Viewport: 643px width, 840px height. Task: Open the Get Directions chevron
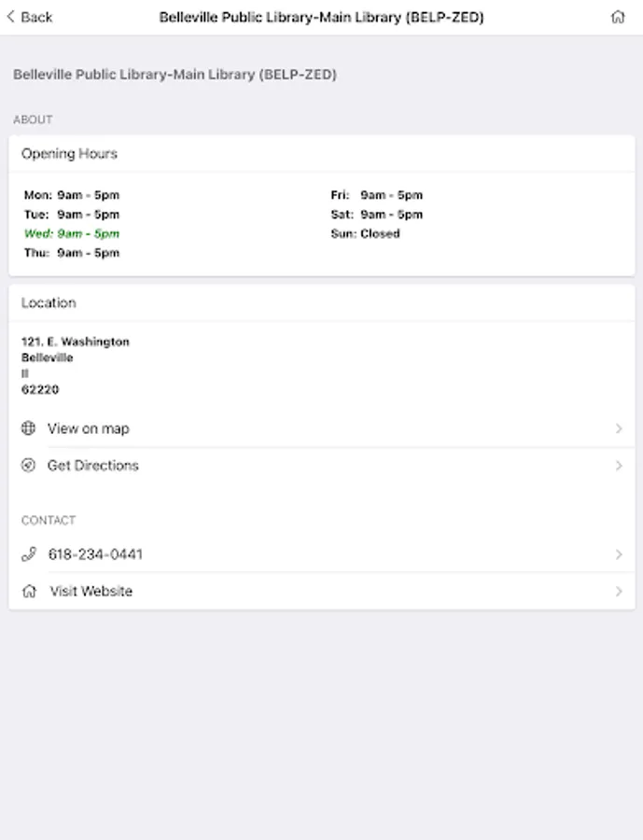tap(619, 466)
